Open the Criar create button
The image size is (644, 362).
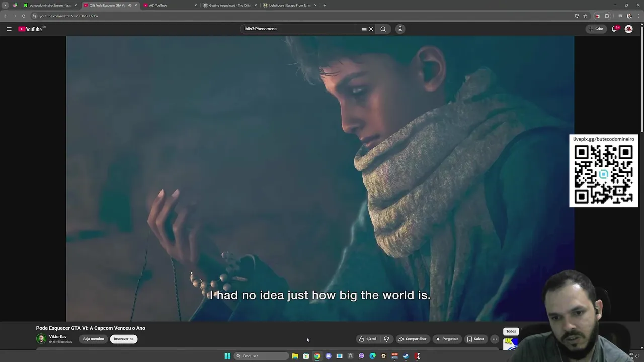tap(596, 29)
